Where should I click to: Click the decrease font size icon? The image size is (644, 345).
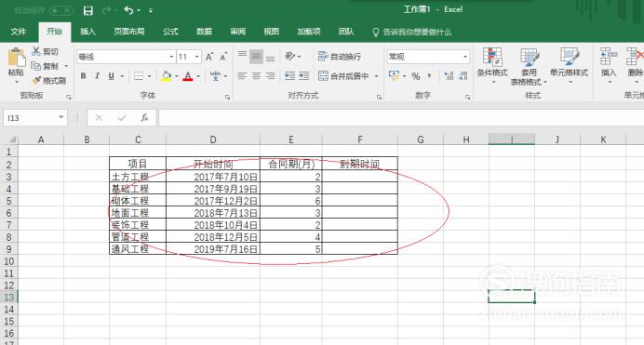[x=223, y=57]
